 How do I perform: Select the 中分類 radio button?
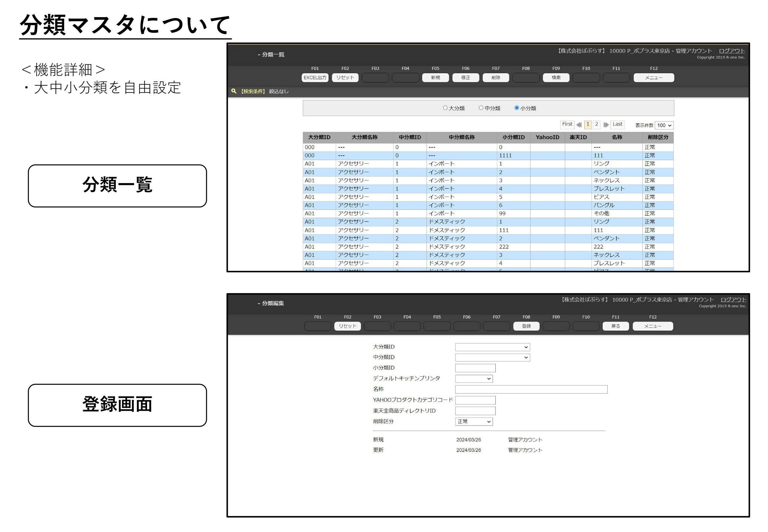481,108
